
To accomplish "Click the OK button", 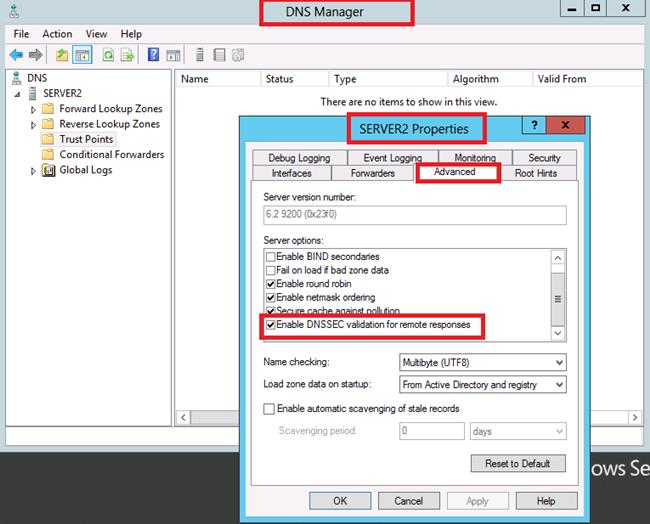I will coord(340,501).
